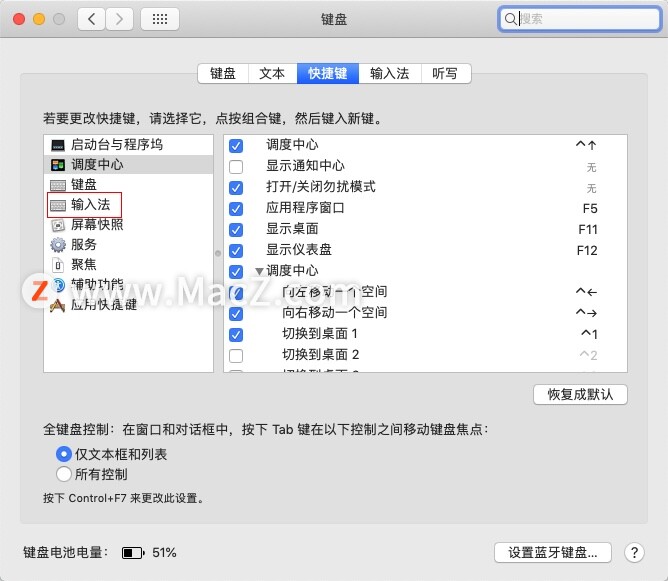Go forward with the right arrow button
Viewport: 668px width, 581px height.
click(119, 19)
